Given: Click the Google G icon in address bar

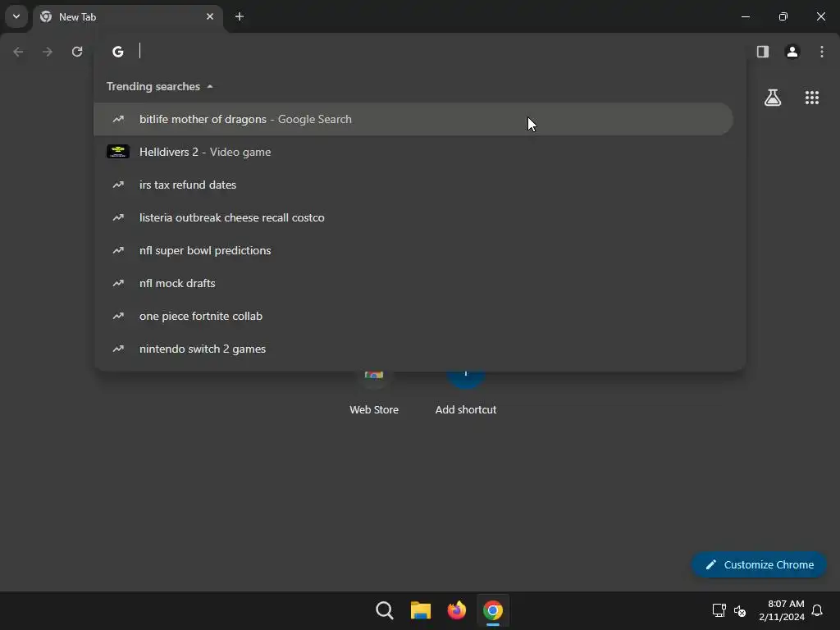Looking at the screenshot, I should click(x=118, y=52).
